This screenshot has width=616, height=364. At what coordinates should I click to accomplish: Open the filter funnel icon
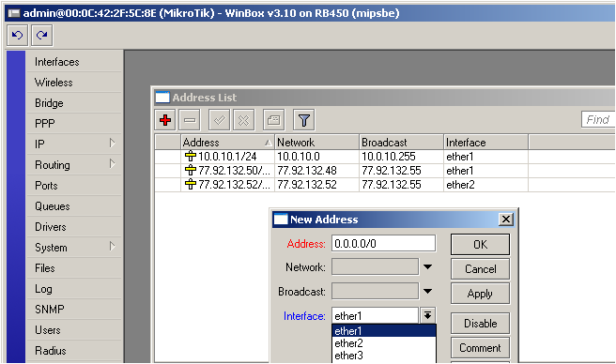point(303,120)
